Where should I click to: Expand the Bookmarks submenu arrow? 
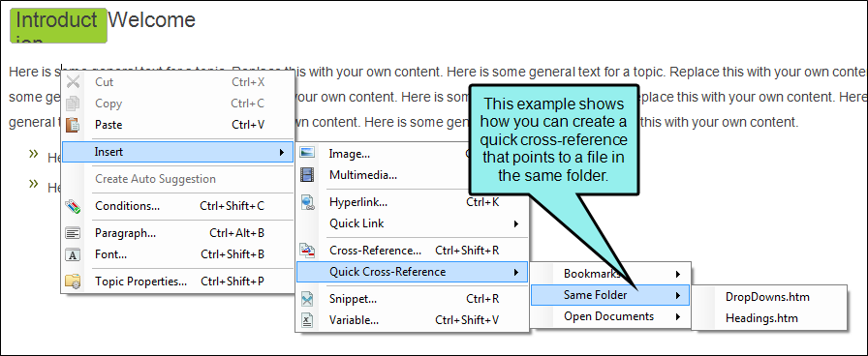point(677,274)
